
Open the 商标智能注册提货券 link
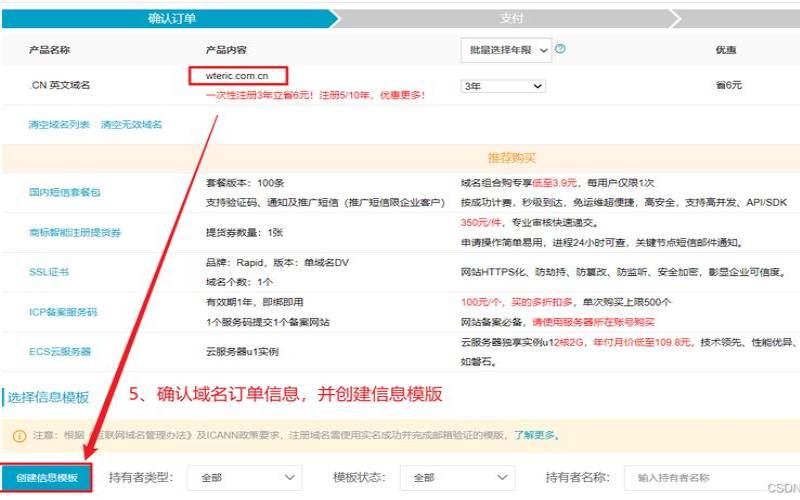click(x=75, y=233)
